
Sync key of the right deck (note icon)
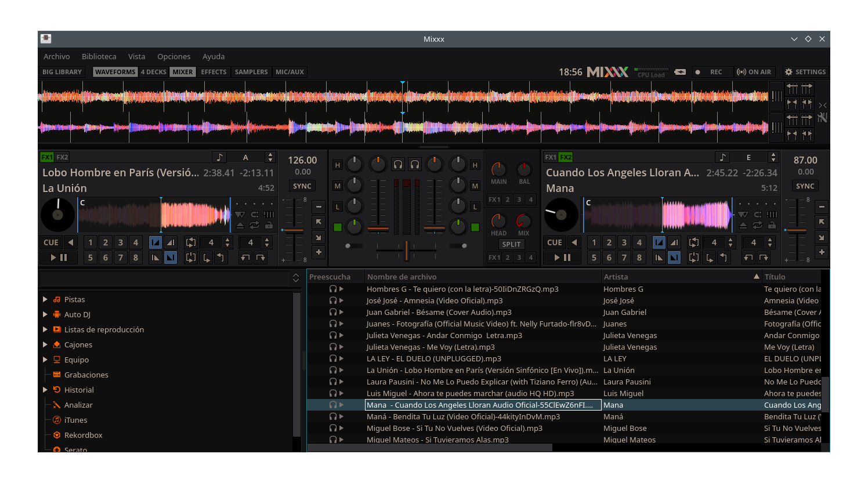pos(722,157)
